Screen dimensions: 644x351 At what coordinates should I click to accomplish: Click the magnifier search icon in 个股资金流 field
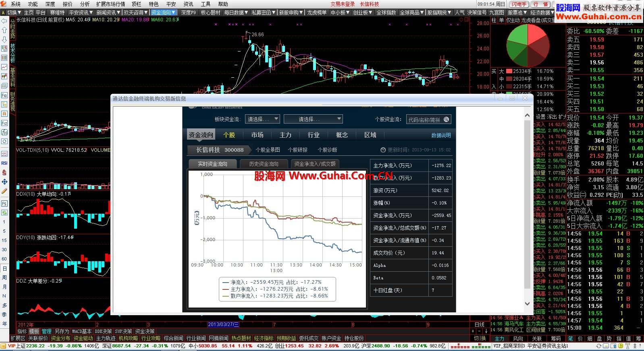point(446,119)
